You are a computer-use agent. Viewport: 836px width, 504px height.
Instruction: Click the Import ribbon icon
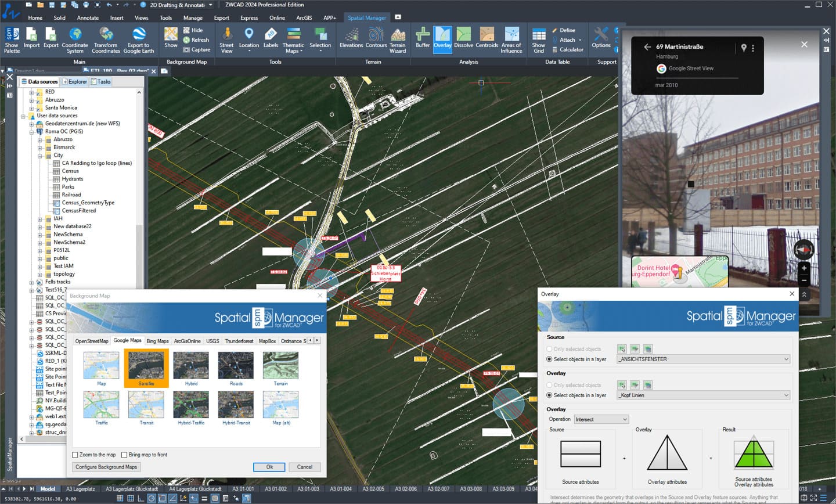click(31, 38)
